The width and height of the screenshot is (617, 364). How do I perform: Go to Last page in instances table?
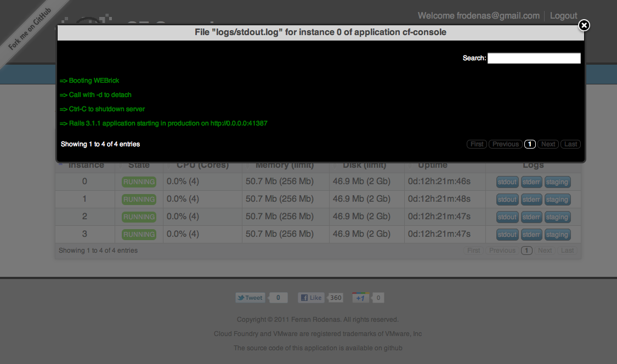point(567,251)
